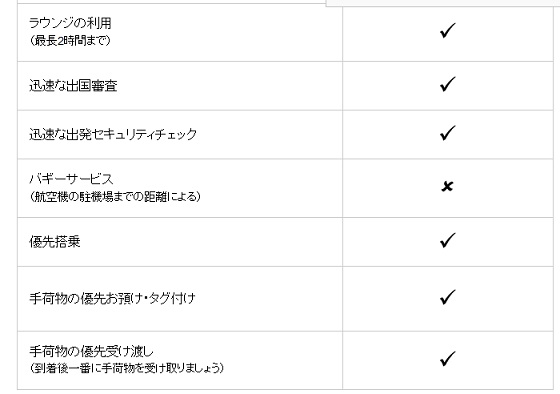Click the note (到着後一番に手荷物を受け取りましょう)
The width and height of the screenshot is (560, 394).
pyautogui.click(x=126, y=368)
